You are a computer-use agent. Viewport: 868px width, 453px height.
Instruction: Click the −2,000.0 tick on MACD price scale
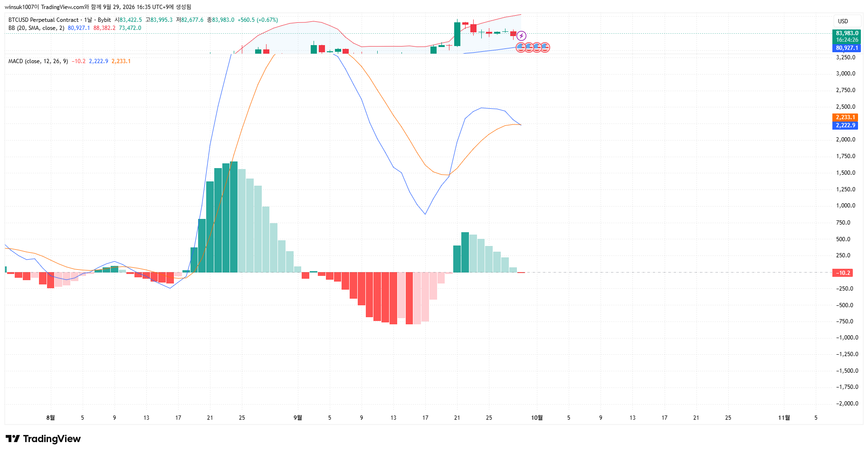tap(847, 404)
